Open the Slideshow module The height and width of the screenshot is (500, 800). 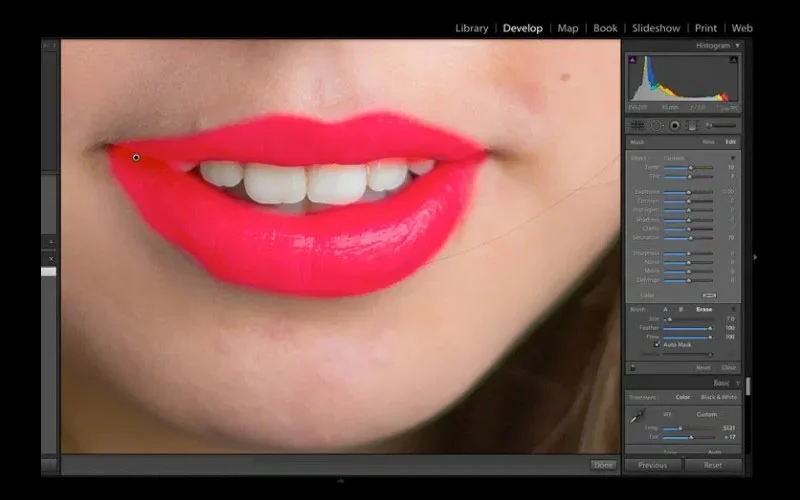(x=656, y=28)
